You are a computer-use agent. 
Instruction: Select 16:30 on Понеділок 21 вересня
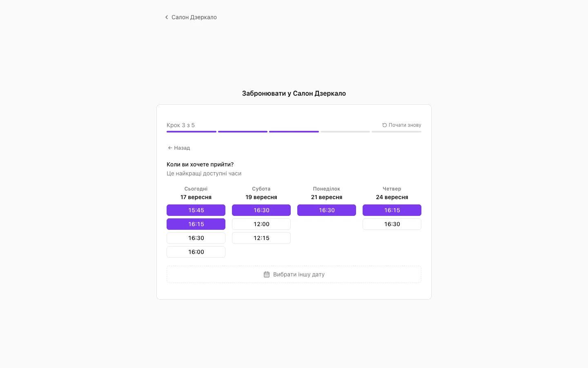pos(327,210)
